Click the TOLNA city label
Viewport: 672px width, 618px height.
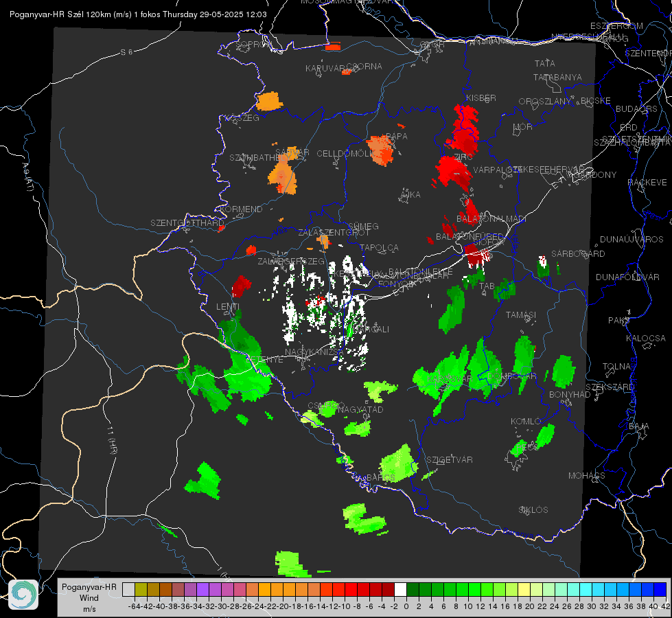click(617, 366)
